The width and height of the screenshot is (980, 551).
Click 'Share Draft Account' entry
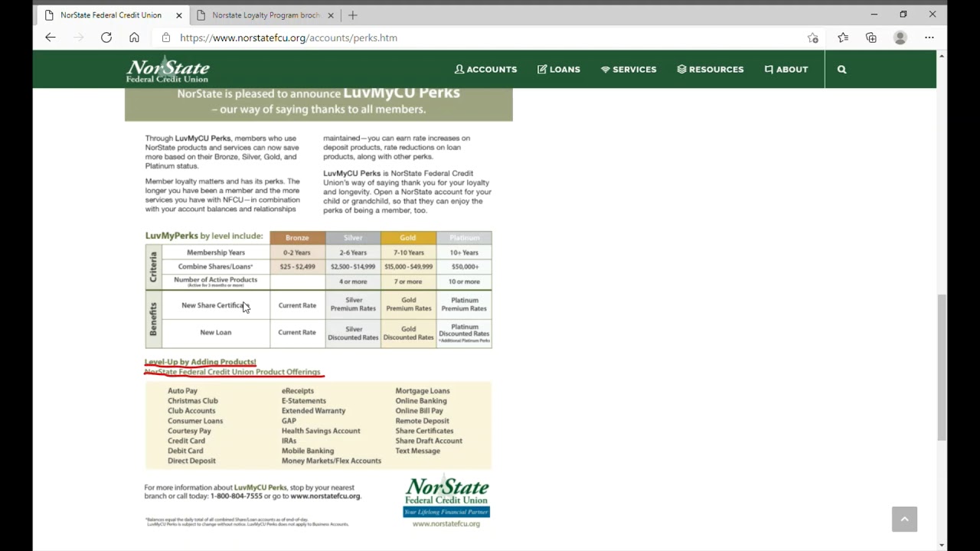tap(429, 441)
